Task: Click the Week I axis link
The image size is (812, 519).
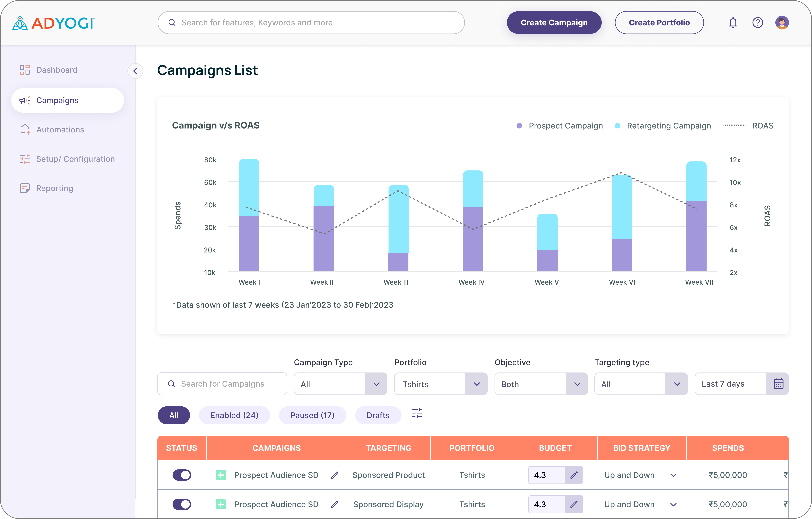Action: tap(249, 282)
